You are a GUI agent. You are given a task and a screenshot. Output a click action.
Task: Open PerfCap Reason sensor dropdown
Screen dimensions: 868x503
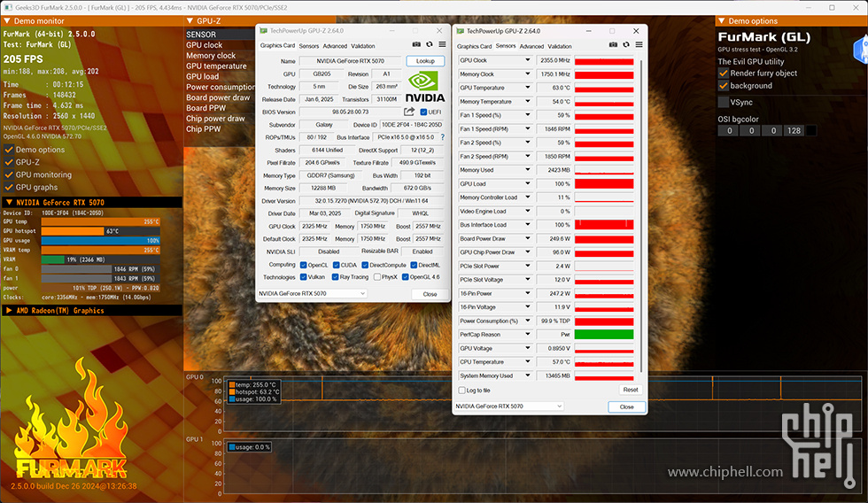coord(528,334)
